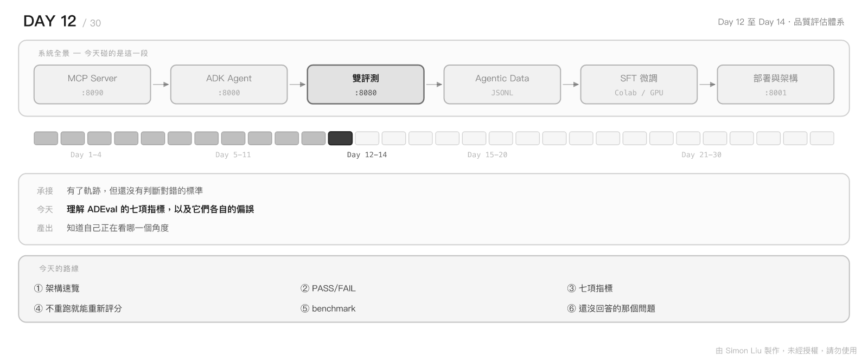Image resolution: width=868 pixels, height=361 pixels.
Task: Click the bold 理解 ADEval 的七項指標 line
Action: 160,209
